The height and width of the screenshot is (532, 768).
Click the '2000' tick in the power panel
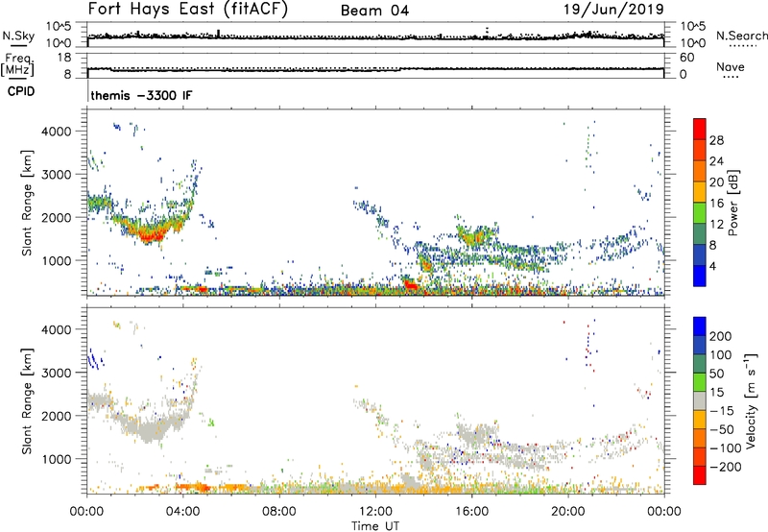click(x=56, y=217)
